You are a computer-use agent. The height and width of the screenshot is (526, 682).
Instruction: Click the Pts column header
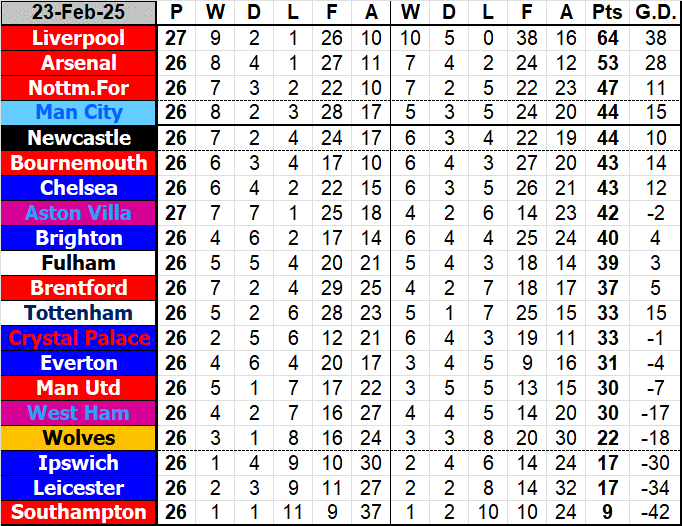coord(607,13)
